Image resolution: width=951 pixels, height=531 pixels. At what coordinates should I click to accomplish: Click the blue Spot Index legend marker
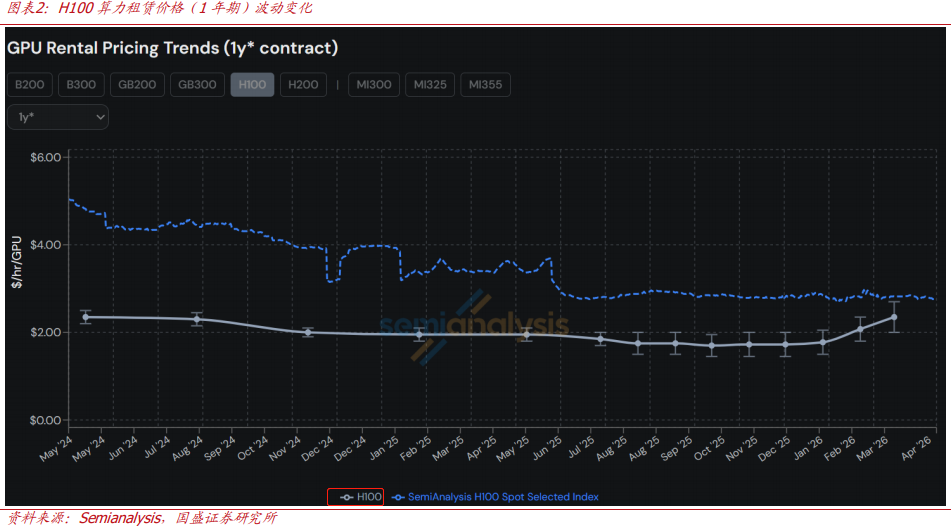point(398,498)
